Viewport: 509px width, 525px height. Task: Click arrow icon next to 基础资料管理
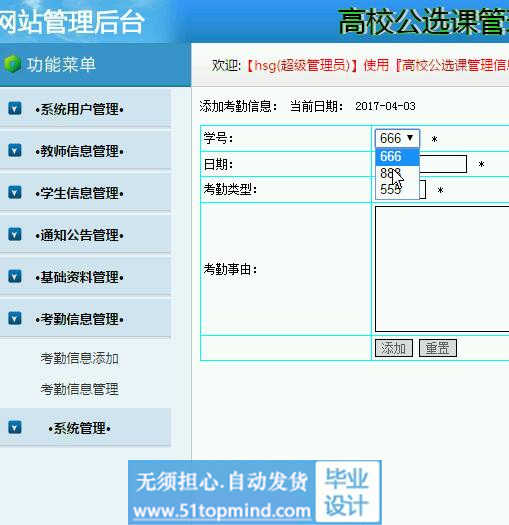(x=15, y=277)
